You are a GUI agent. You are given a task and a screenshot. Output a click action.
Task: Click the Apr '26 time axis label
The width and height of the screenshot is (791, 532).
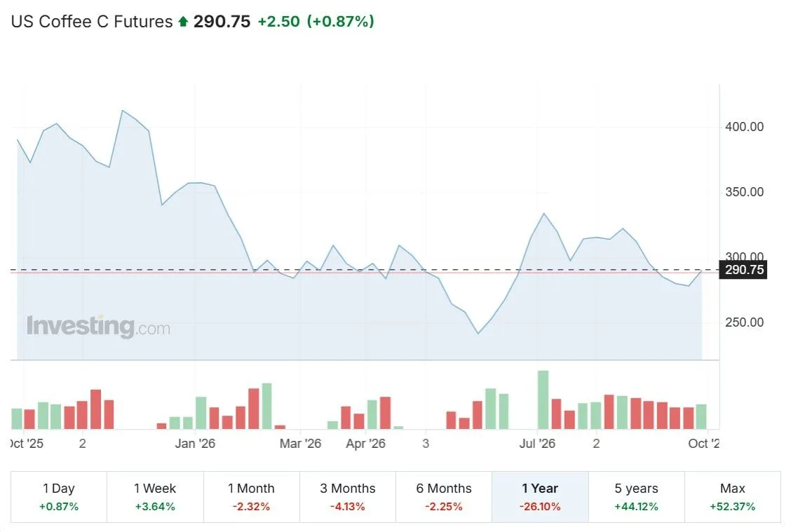point(365,444)
